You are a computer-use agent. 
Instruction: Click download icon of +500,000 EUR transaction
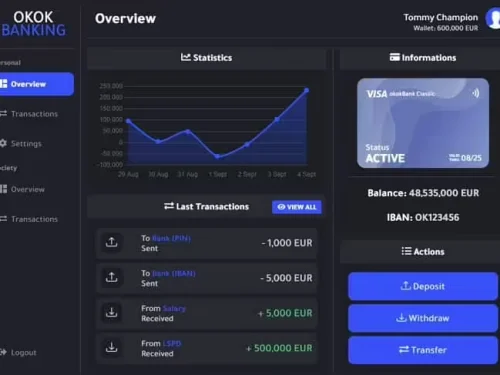(112, 348)
